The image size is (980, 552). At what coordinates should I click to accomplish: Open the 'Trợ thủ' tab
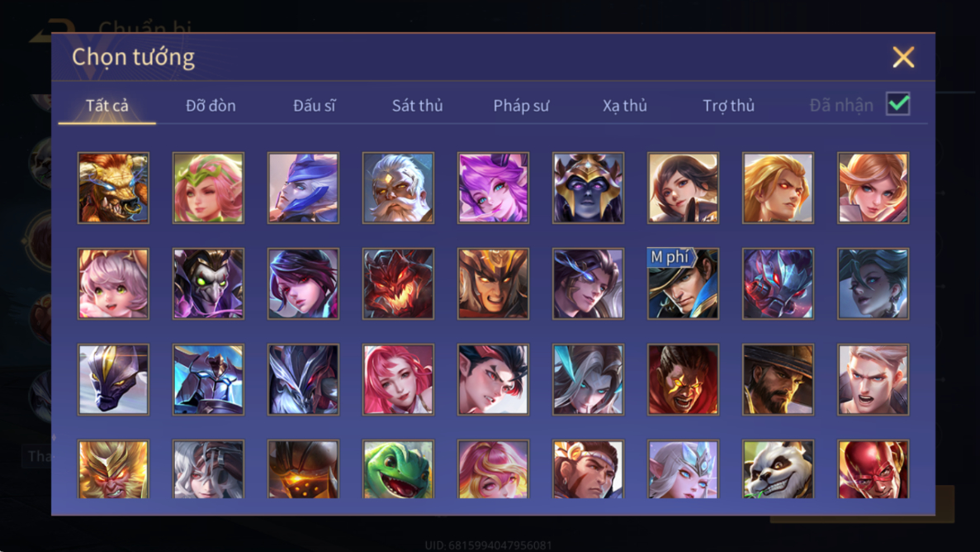[x=729, y=105]
